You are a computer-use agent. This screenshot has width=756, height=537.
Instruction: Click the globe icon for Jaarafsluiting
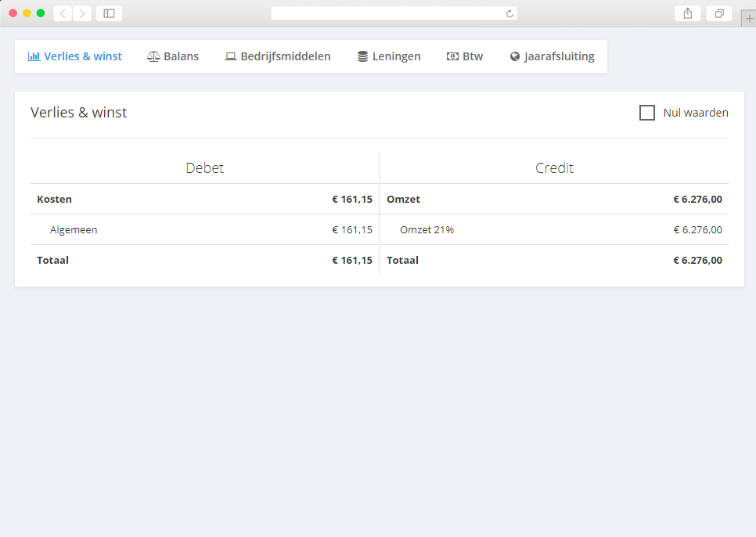(x=515, y=56)
